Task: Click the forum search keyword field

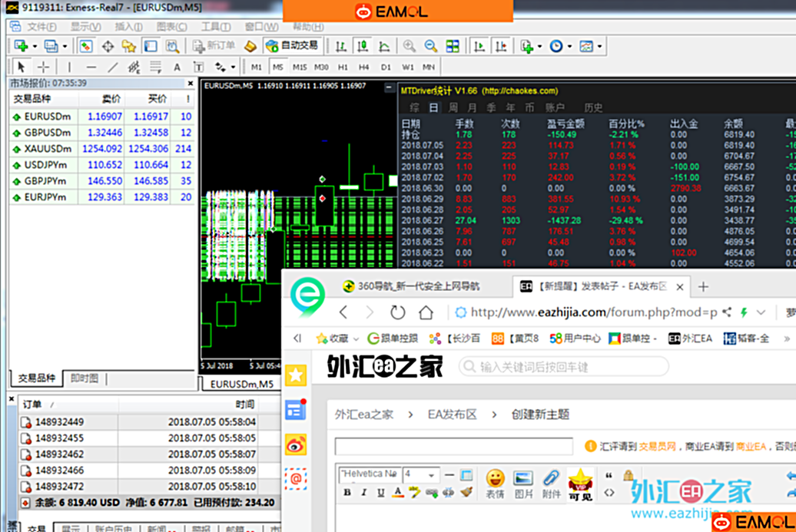Action: click(563, 367)
